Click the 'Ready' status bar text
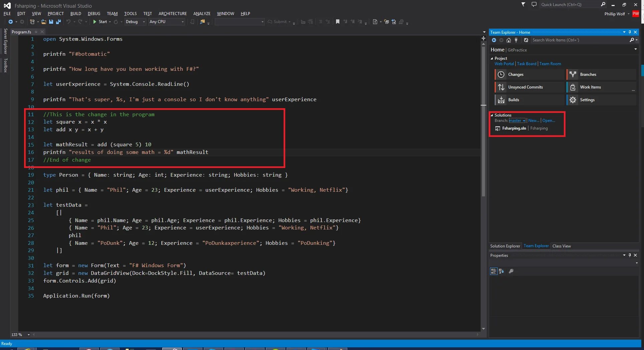The image size is (644, 350). pyautogui.click(x=7, y=344)
